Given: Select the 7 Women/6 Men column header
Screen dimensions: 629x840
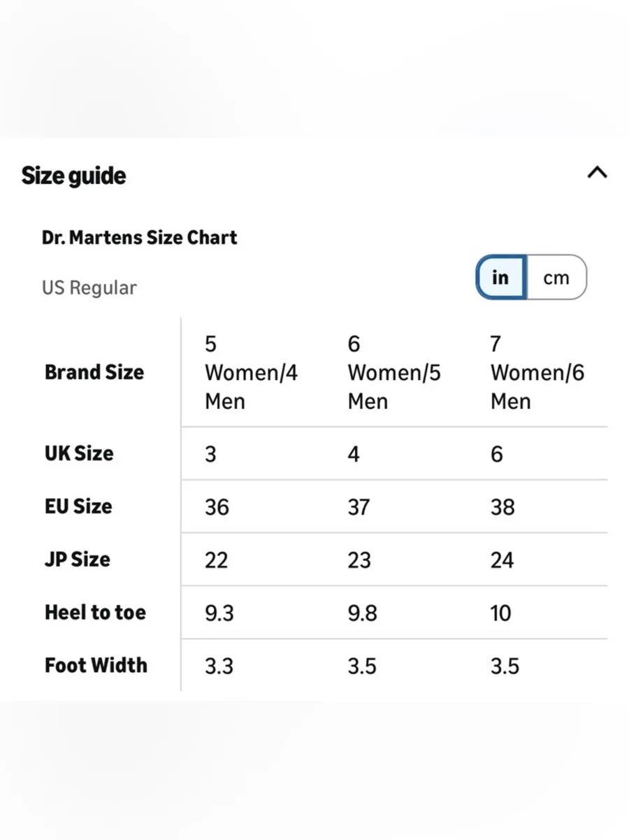Looking at the screenshot, I should [x=537, y=373].
